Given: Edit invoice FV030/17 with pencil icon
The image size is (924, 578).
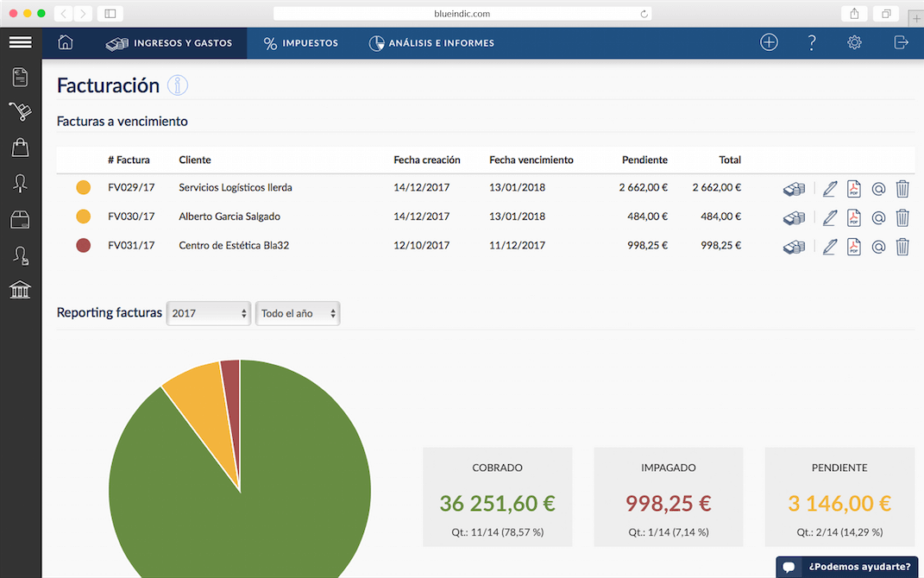Looking at the screenshot, I should click(x=830, y=217).
